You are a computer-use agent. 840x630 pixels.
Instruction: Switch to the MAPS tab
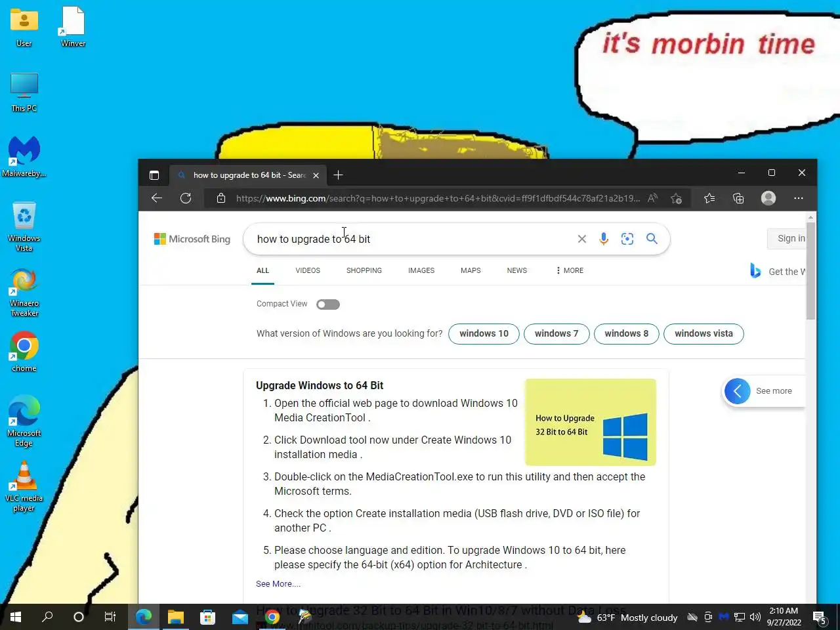(471, 270)
